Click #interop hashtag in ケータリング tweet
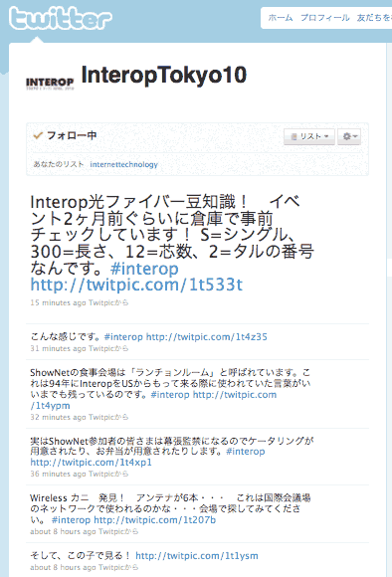 [246, 451]
